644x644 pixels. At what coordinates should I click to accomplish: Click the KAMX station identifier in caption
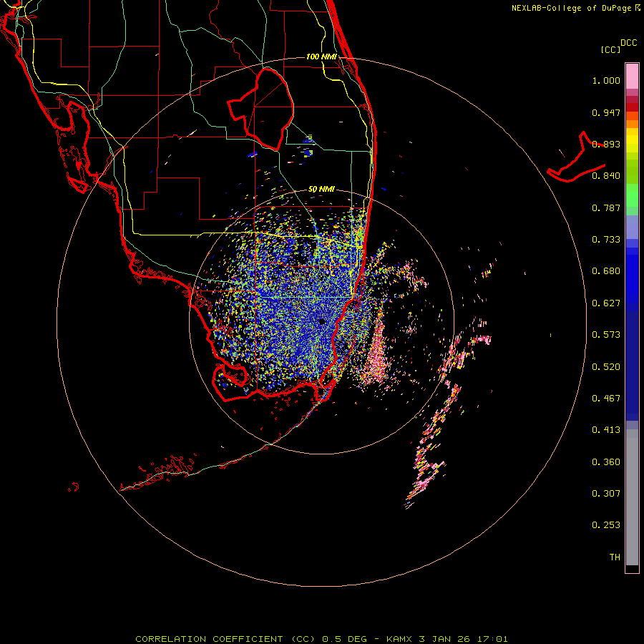399,639
